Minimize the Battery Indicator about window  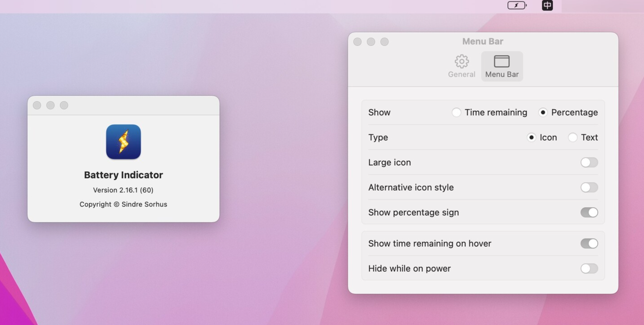pyautogui.click(x=50, y=105)
